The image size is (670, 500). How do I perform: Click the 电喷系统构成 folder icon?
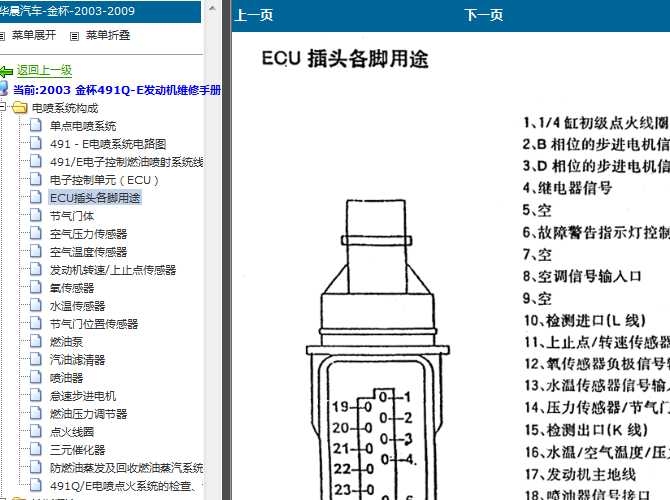coord(20,107)
